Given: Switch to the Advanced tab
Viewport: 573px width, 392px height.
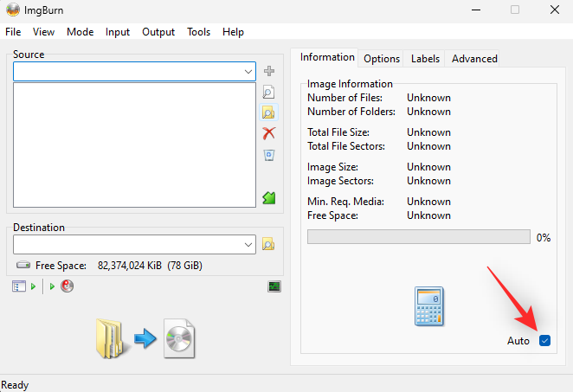Looking at the screenshot, I should coord(474,59).
